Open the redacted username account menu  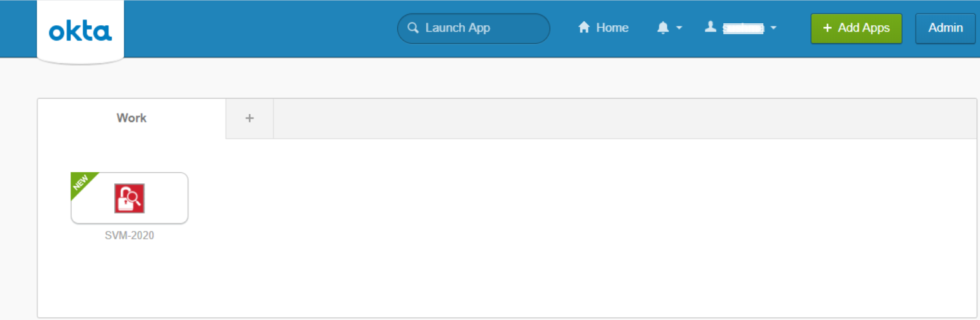click(x=743, y=28)
